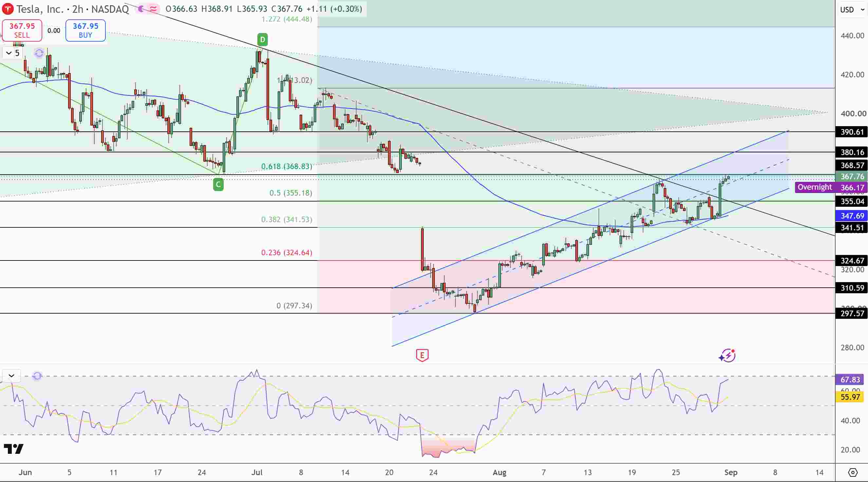
Task: Click the 367.76 current price label
Action: tap(852, 176)
